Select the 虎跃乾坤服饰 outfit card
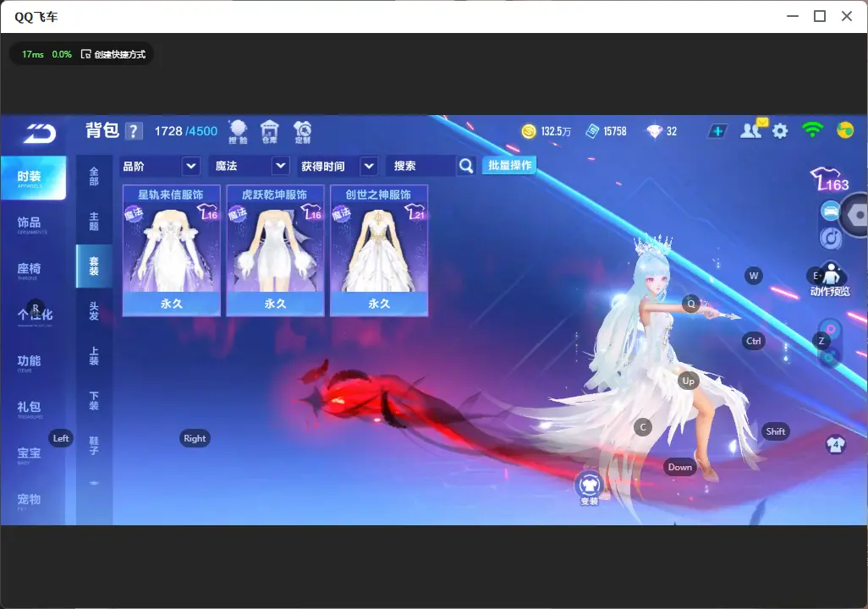Viewport: 868px width, 609px height. coord(275,251)
